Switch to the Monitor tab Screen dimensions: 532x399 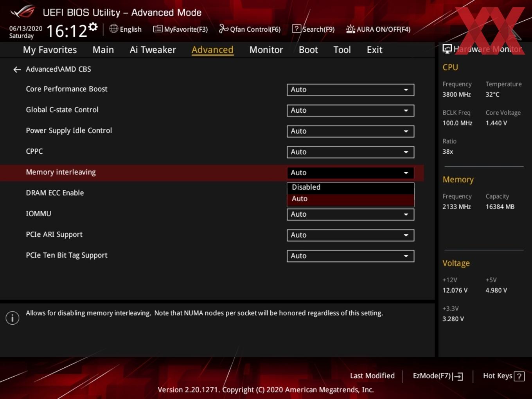(266, 50)
